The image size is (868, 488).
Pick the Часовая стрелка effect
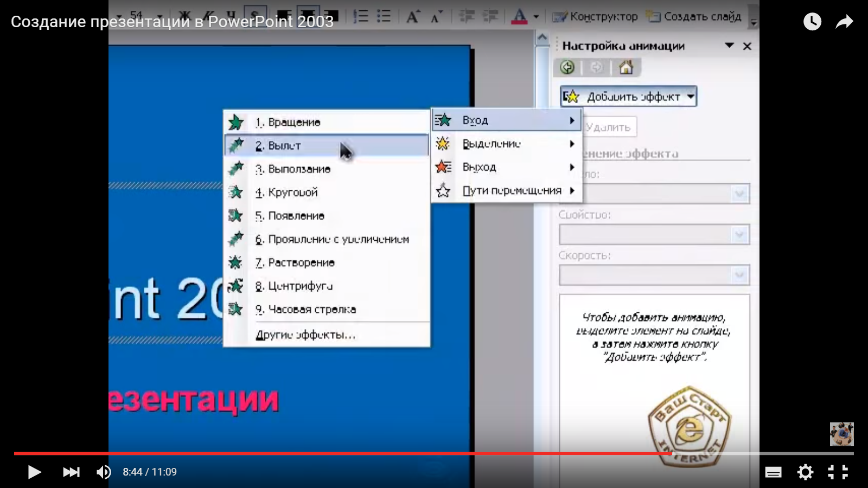tap(327, 309)
